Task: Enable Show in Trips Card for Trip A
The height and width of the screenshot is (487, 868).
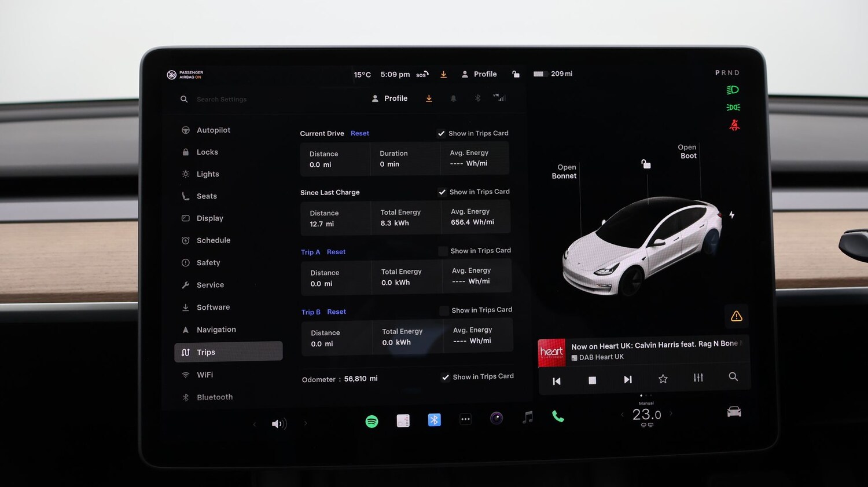Action: [443, 251]
